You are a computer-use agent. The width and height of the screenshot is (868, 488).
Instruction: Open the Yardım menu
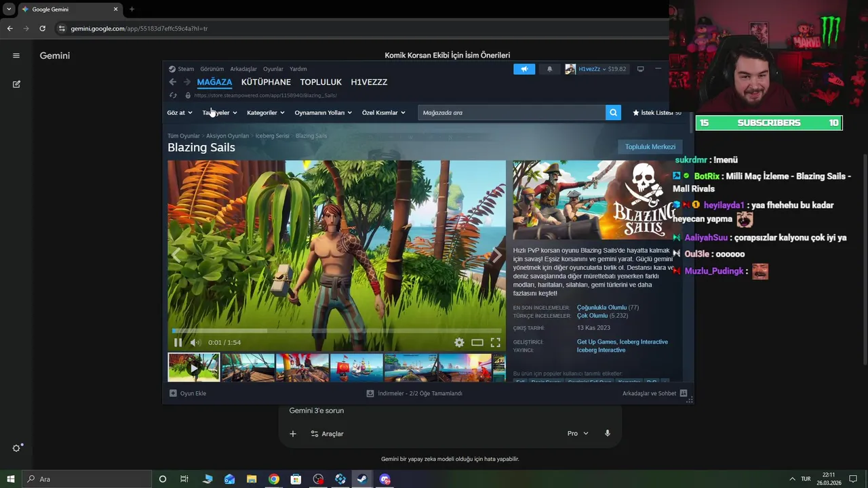[x=298, y=69]
